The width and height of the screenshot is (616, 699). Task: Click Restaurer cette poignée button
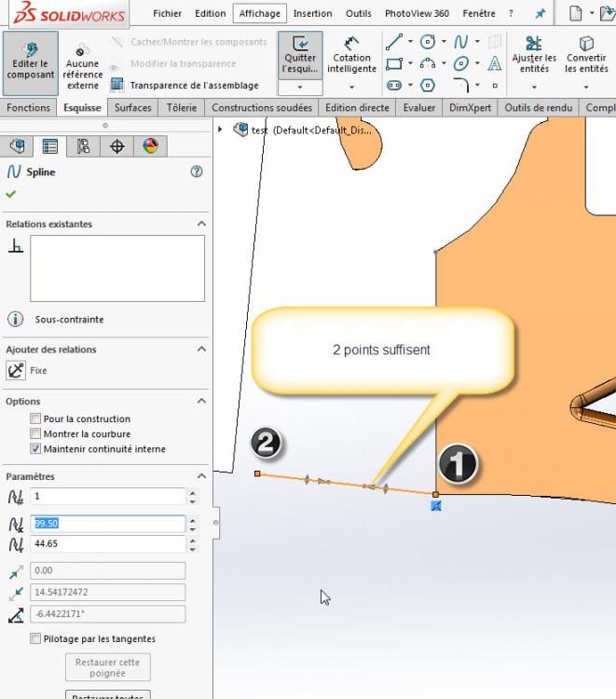point(108,667)
